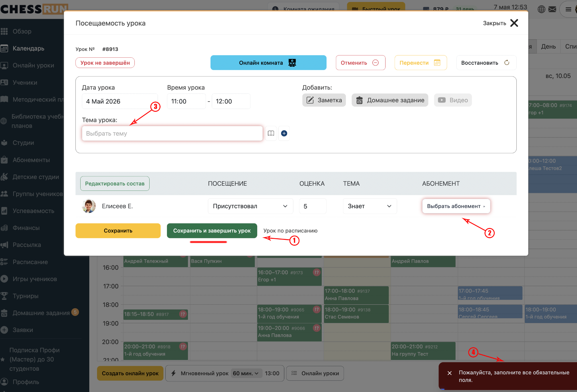Open Календарь in the sidebar
This screenshot has height=392, width=577.
pyautogui.click(x=28, y=48)
